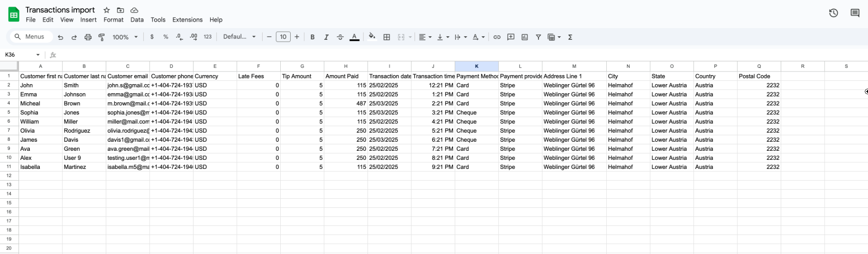
Task: Click the insert link icon
Action: [497, 37]
